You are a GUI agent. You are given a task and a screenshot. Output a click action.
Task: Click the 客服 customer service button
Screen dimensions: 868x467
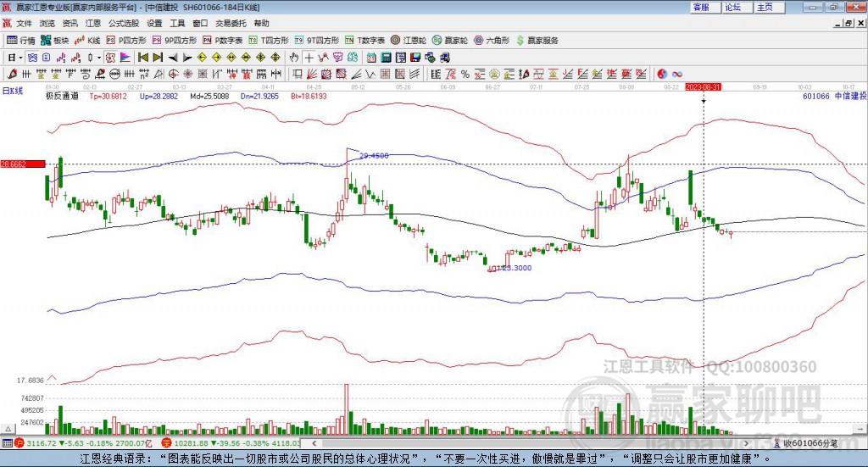point(706,7)
